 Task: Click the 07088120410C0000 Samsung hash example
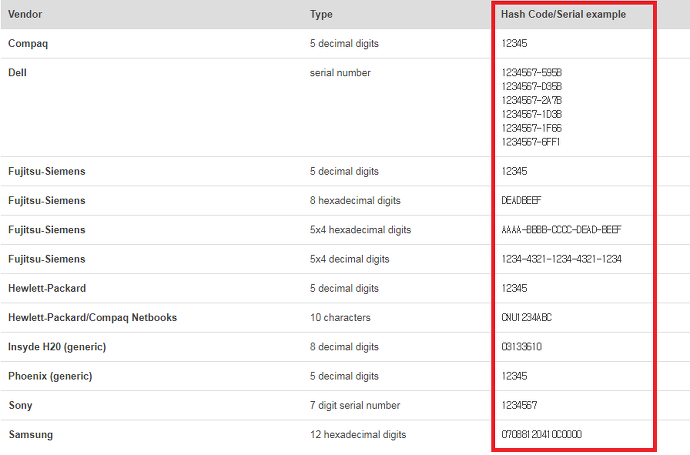tap(542, 434)
